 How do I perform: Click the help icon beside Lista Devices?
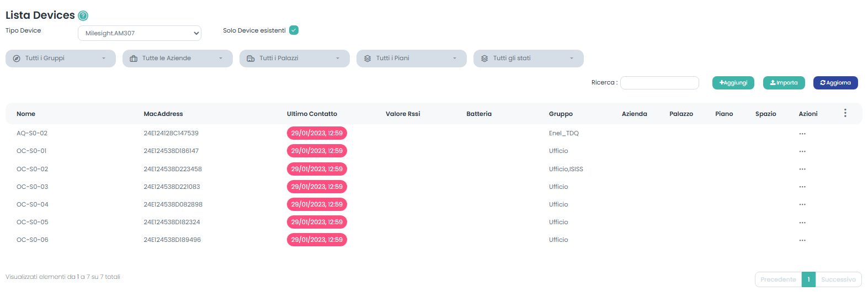click(x=83, y=16)
